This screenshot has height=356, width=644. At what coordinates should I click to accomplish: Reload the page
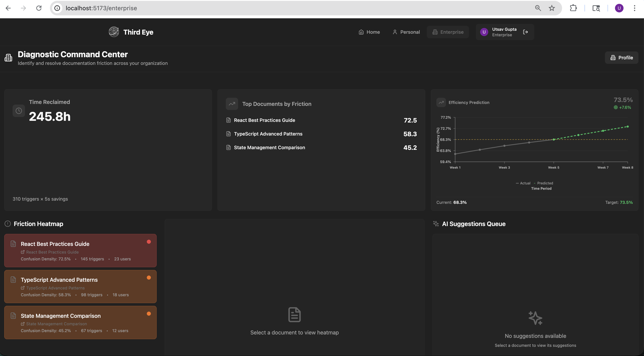39,8
